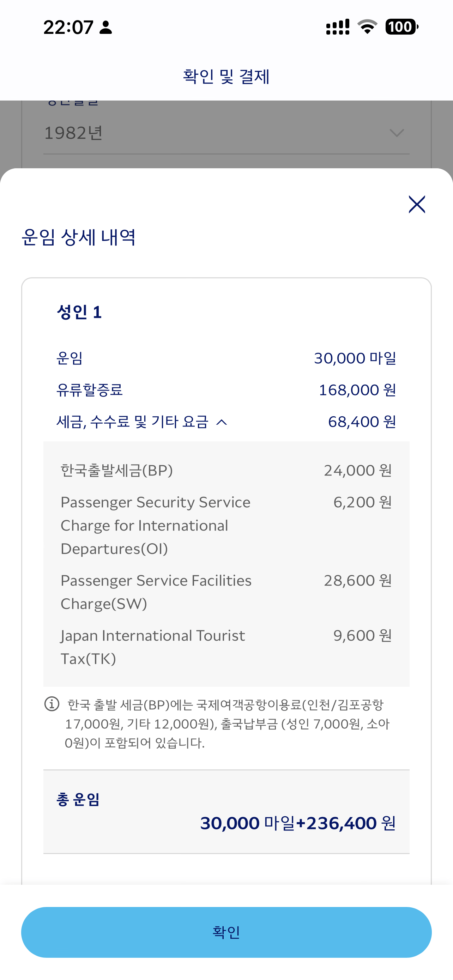Tap the 총 운임 total fare amount
The width and height of the screenshot is (453, 980).
point(298,823)
